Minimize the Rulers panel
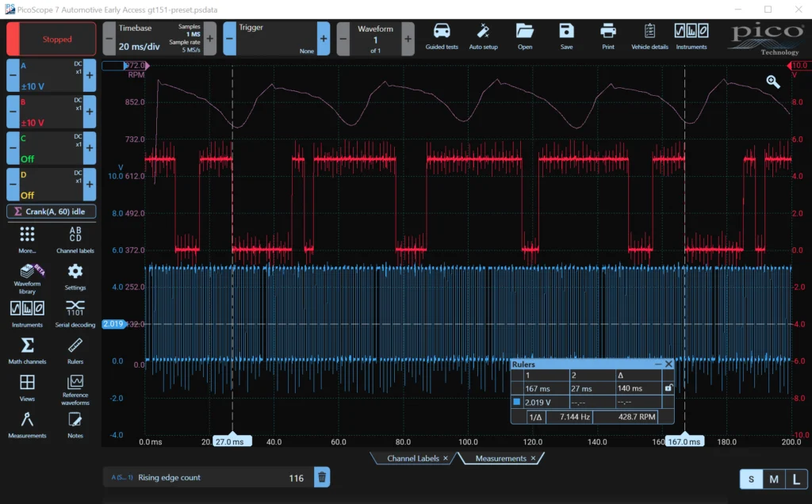812x504 pixels. click(657, 365)
